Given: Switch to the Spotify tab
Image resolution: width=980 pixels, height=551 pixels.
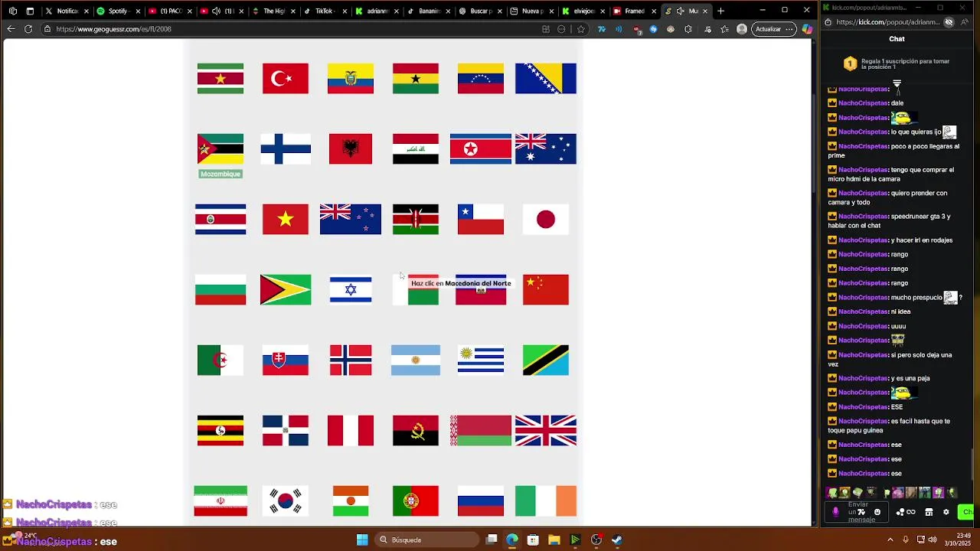Looking at the screenshot, I should [118, 11].
